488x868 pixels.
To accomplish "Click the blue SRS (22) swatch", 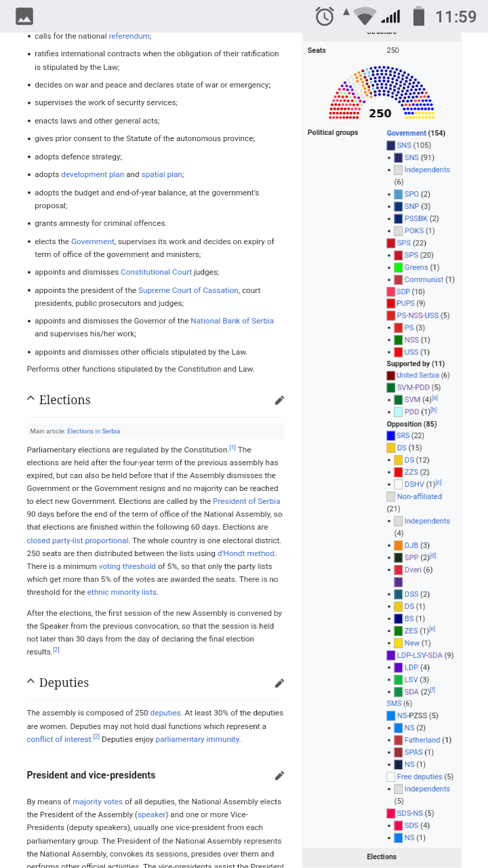I will tap(391, 435).
